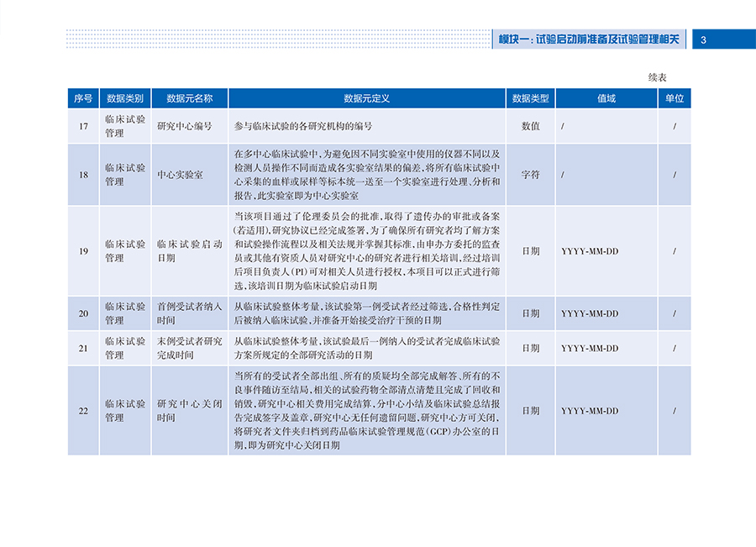Click the definition text of row 21
This screenshot has width=756, height=547.
tap(367, 348)
